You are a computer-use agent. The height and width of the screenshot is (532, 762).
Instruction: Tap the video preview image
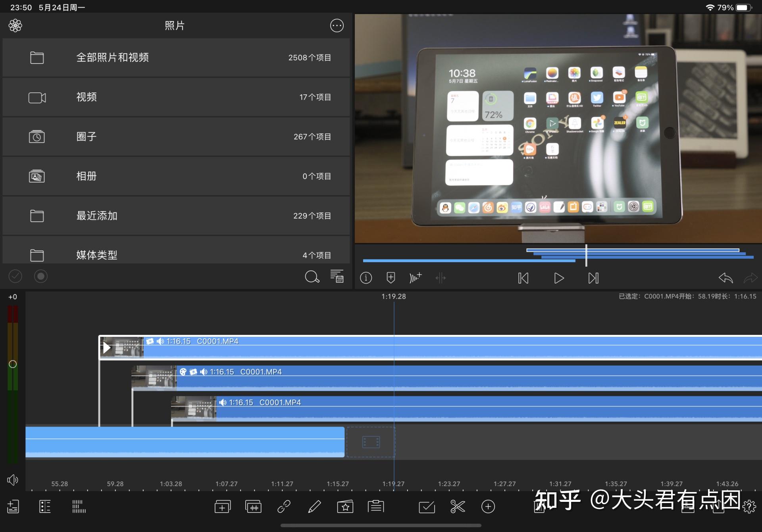[x=558, y=129]
